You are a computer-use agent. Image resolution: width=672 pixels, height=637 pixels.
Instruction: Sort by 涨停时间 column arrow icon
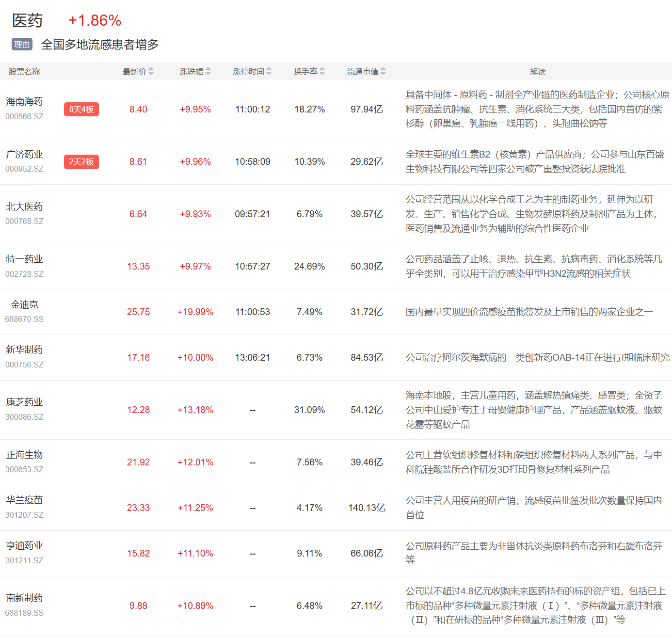pos(269,72)
